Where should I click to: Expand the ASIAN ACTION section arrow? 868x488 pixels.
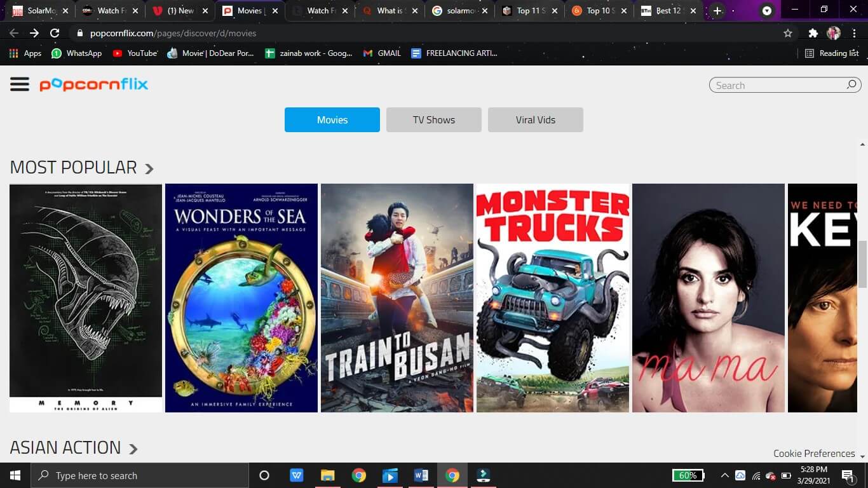click(133, 449)
